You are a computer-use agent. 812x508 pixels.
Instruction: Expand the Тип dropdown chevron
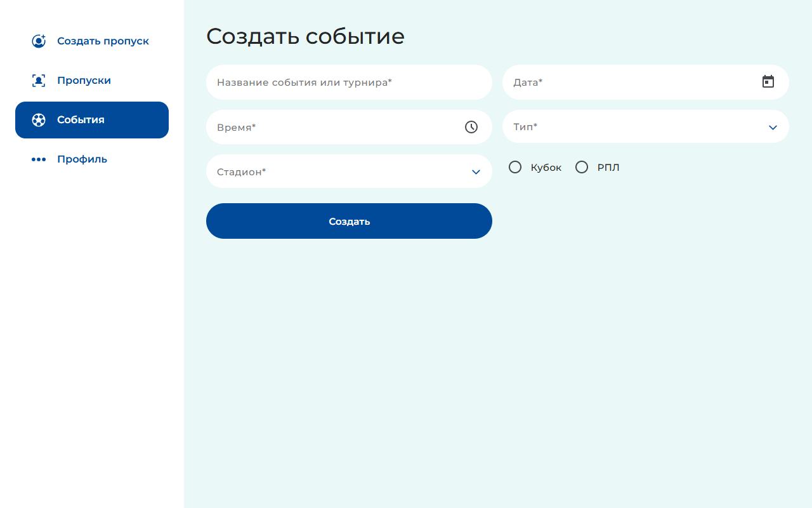773,127
